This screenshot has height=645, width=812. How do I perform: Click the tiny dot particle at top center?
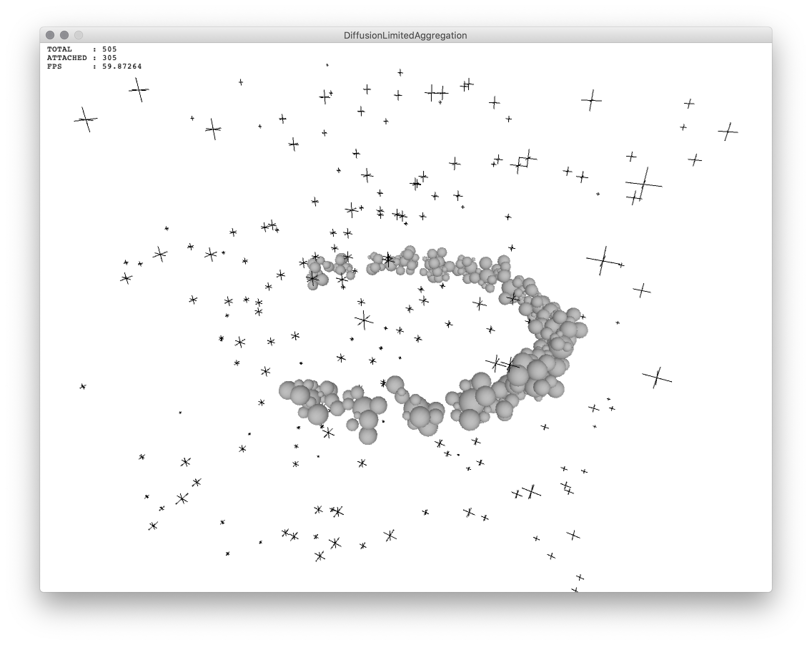327,65
